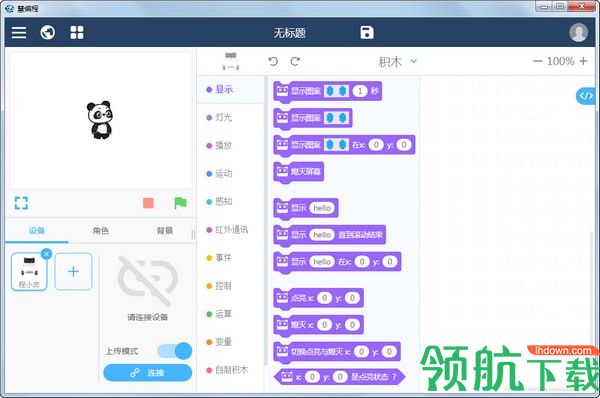Click the panel resize handle beside the 背景 tab
Image resolution: width=600 pixels, height=398 pixels.
(x=193, y=234)
